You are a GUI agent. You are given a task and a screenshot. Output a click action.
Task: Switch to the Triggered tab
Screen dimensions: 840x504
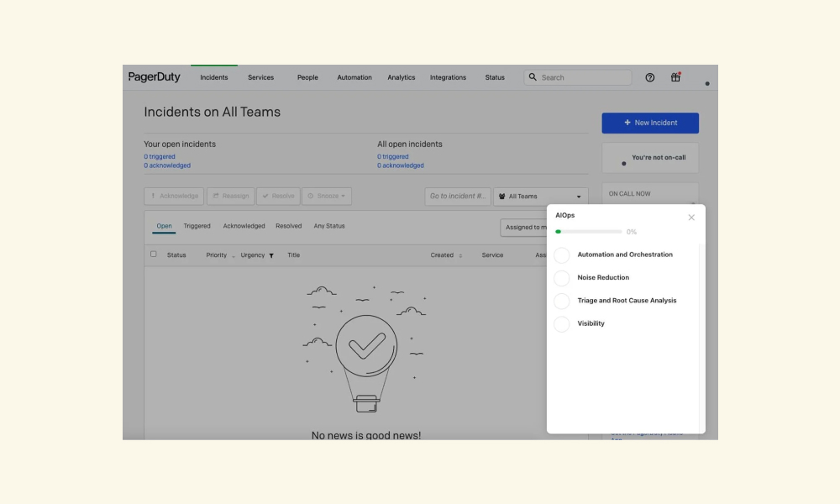coord(197,226)
